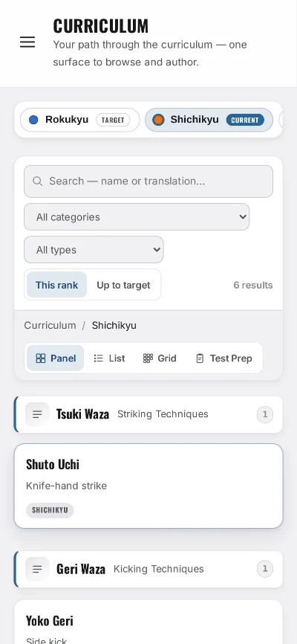Focus the name or translation search field
Screen dimensions: 297x644
(148, 181)
